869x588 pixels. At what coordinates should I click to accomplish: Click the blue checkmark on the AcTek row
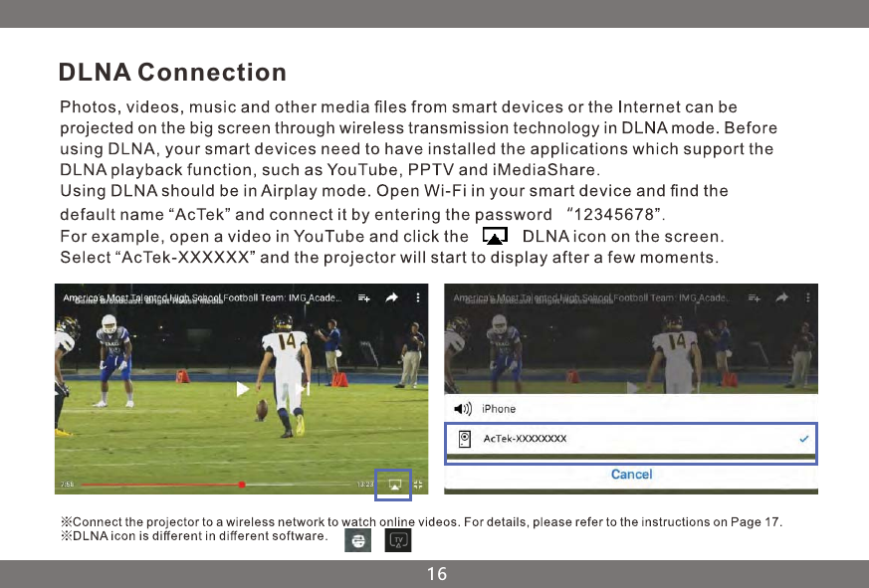[x=804, y=439]
